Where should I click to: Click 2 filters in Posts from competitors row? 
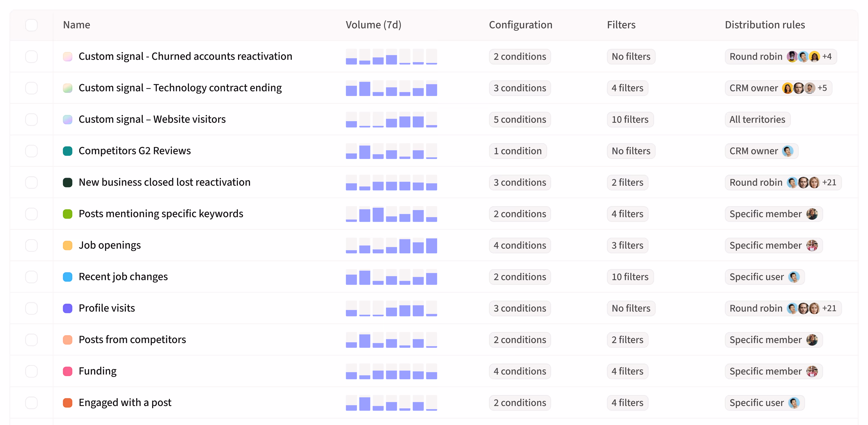point(627,340)
